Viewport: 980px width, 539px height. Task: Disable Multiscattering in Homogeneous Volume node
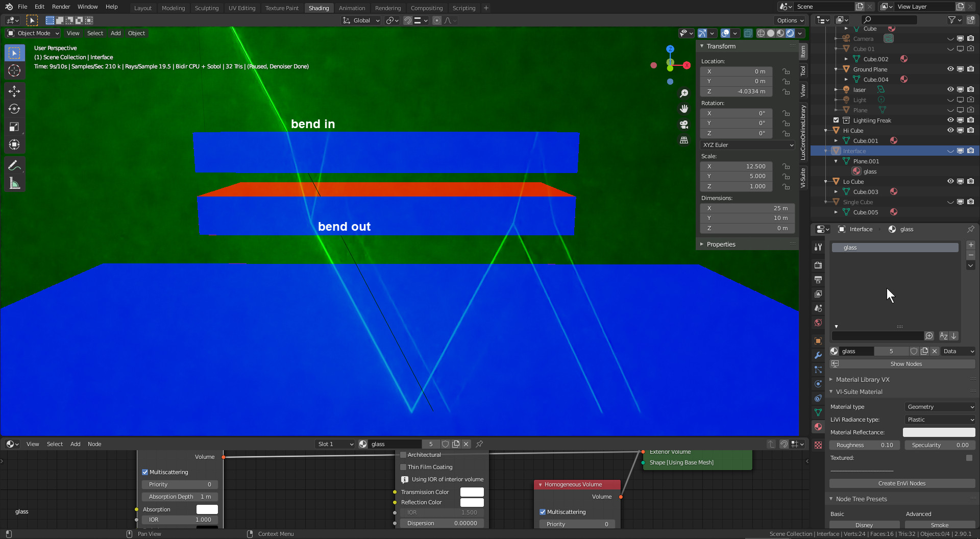543,512
